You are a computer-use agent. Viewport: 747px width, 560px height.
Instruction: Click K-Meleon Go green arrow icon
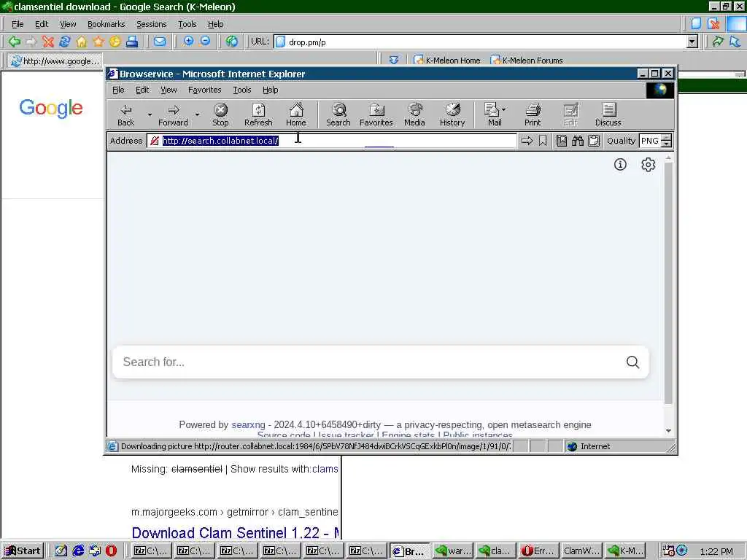pyautogui.click(x=718, y=42)
